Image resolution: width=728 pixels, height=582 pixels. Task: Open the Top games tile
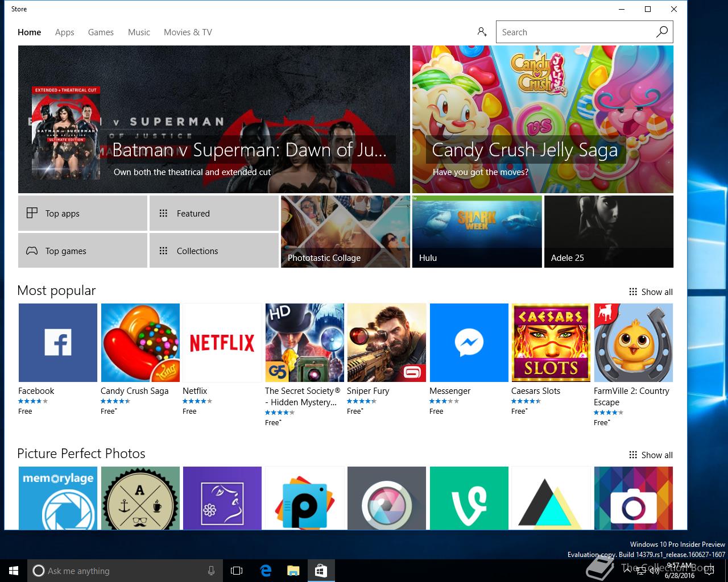(82, 251)
